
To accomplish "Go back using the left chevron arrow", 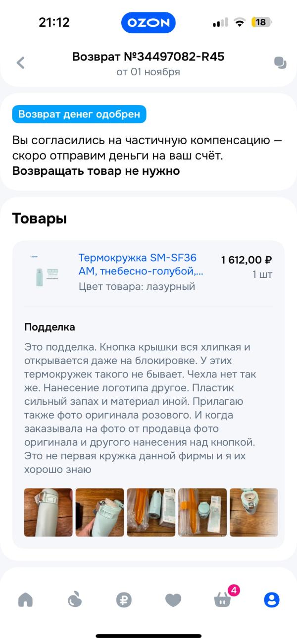I will pyautogui.click(x=20, y=63).
